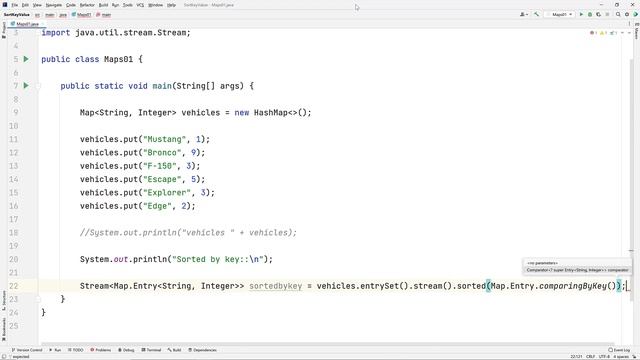
Task: Open the File menu
Action: coord(15,5)
